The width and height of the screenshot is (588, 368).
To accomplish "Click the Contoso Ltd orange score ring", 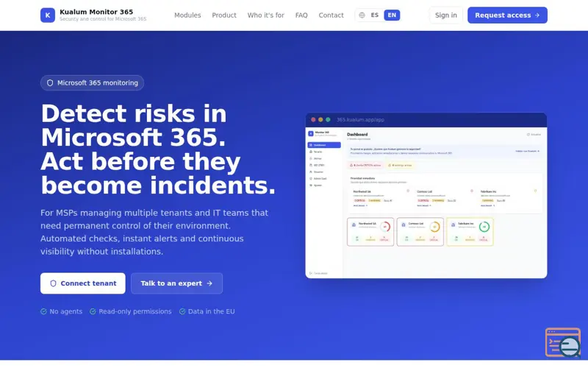I will tap(434, 227).
